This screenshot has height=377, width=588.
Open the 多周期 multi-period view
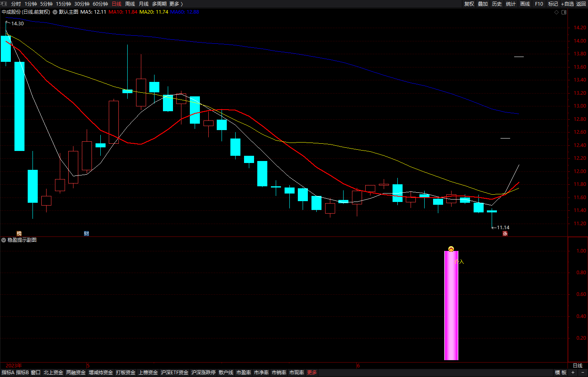159,4
